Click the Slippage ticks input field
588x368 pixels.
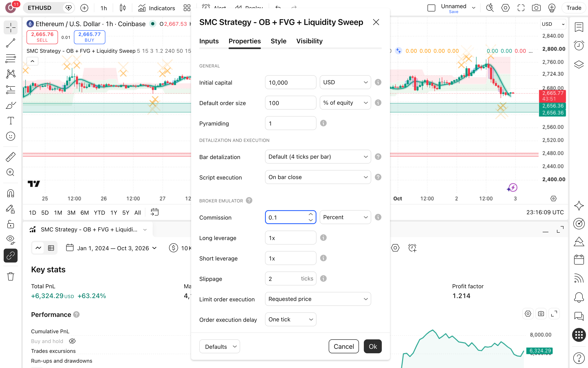pyautogui.click(x=291, y=278)
